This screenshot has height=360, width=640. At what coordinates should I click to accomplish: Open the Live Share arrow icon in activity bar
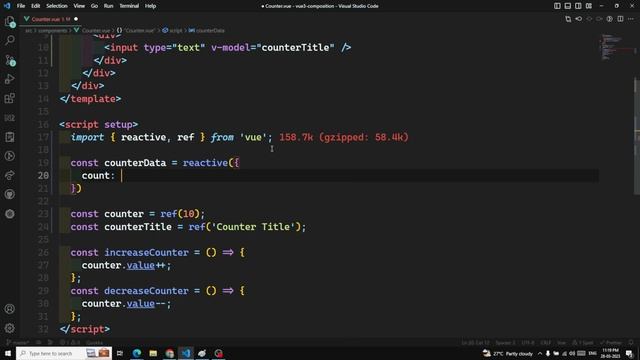(10, 176)
